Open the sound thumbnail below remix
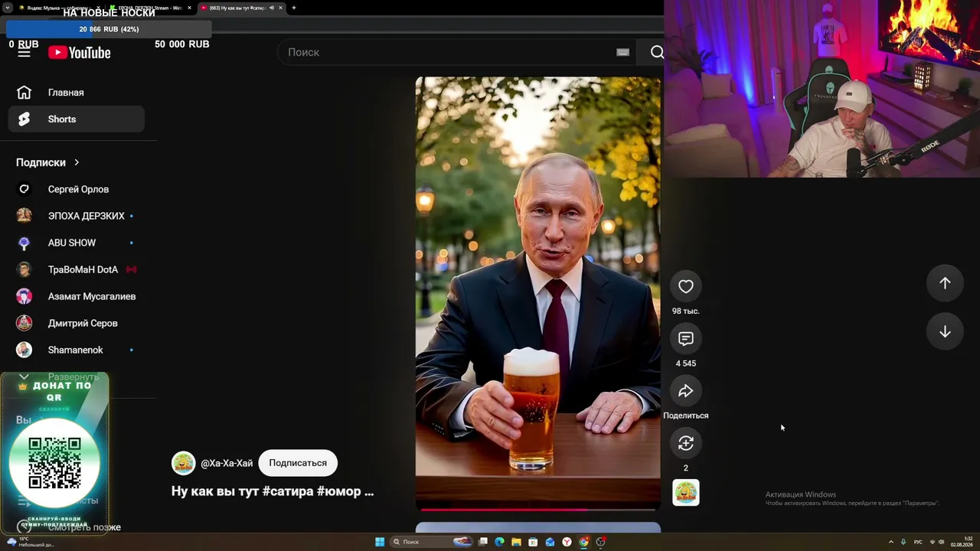 (686, 493)
